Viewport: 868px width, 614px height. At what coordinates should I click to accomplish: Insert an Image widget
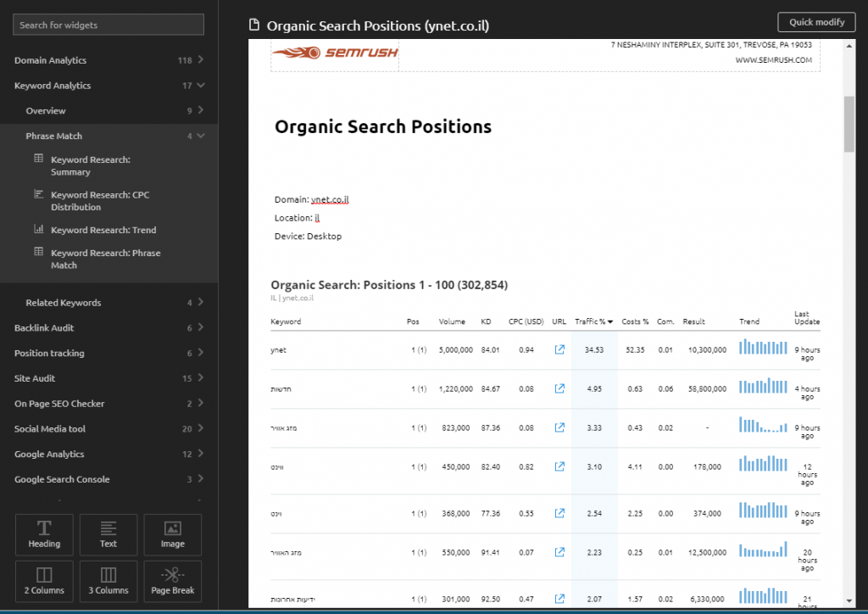(x=173, y=534)
